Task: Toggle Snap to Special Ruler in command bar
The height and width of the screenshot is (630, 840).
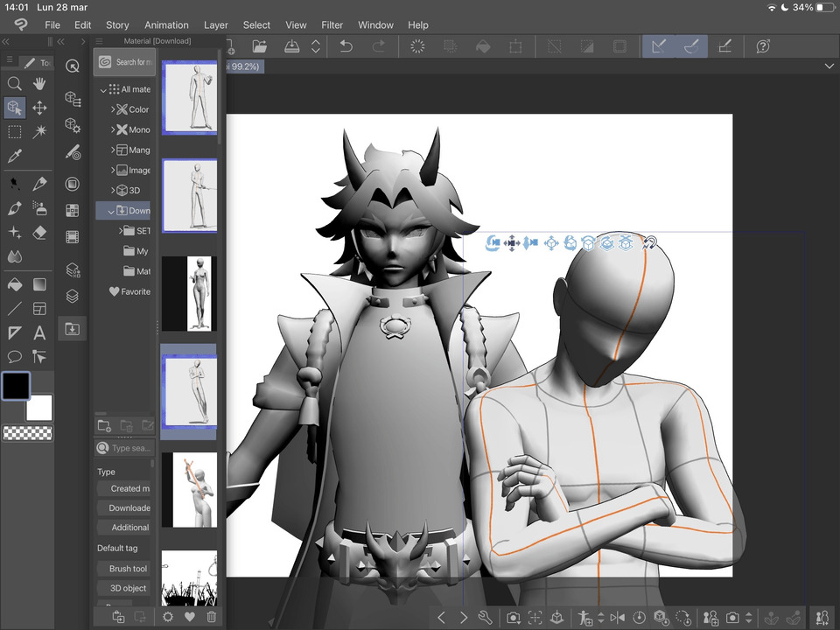Action: (x=691, y=46)
